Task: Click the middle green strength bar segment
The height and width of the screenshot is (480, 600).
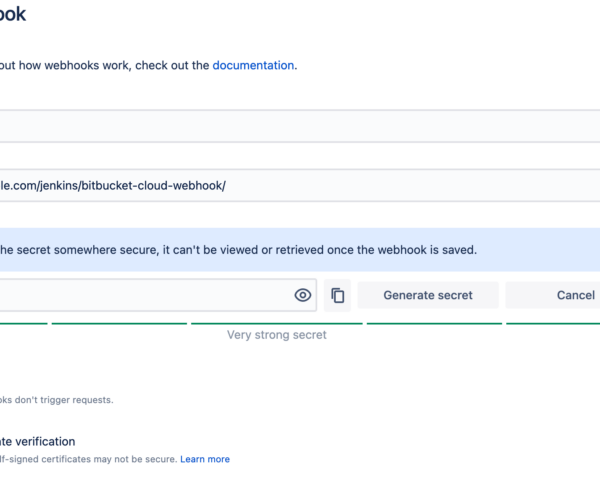Action: 276,323
